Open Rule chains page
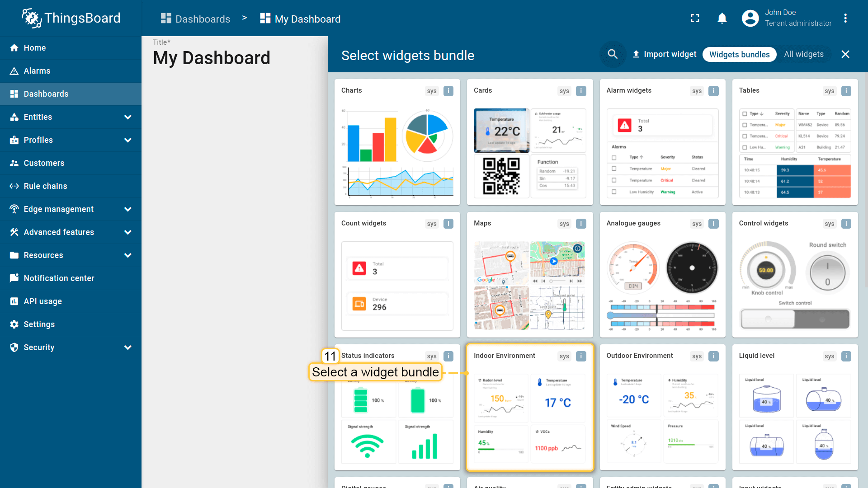The image size is (868, 488). point(45,186)
